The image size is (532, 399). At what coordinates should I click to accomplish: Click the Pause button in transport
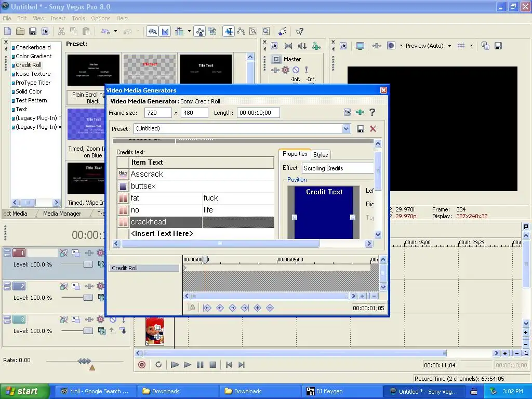pos(200,365)
